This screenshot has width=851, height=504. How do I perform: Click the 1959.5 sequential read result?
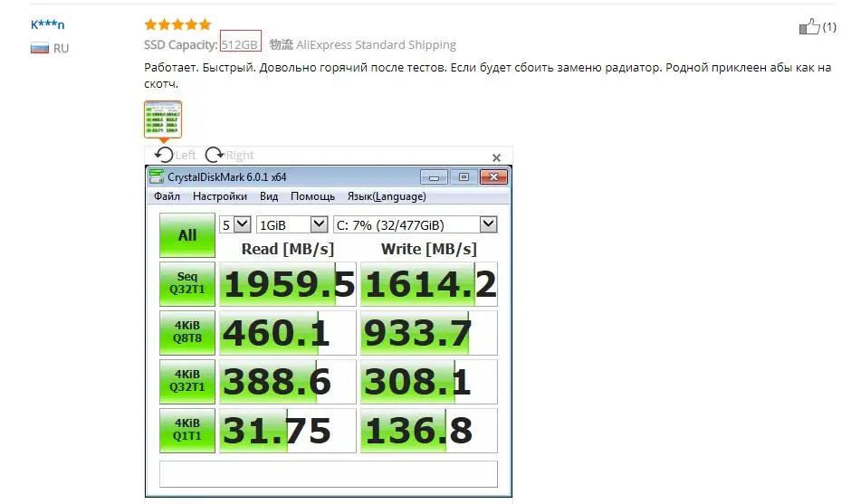pyautogui.click(x=288, y=284)
